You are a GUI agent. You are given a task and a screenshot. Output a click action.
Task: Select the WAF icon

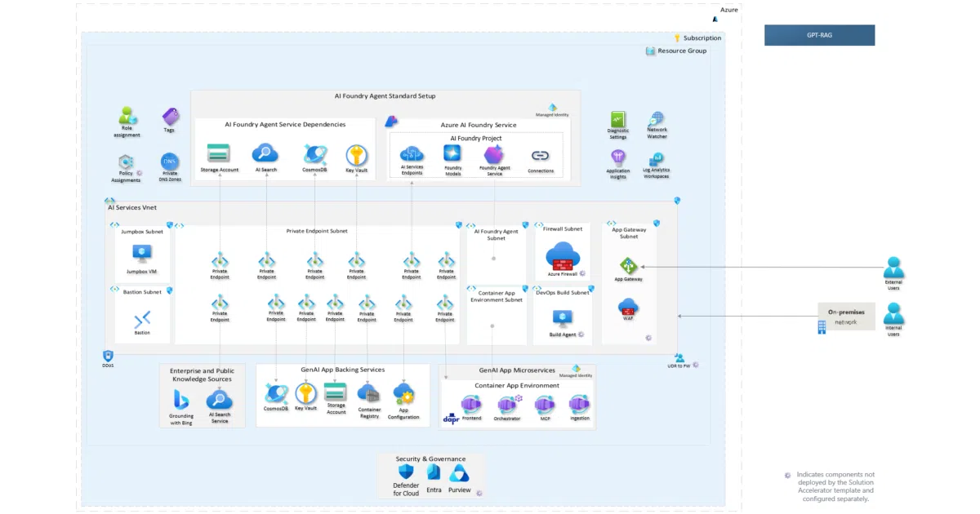pyautogui.click(x=628, y=307)
